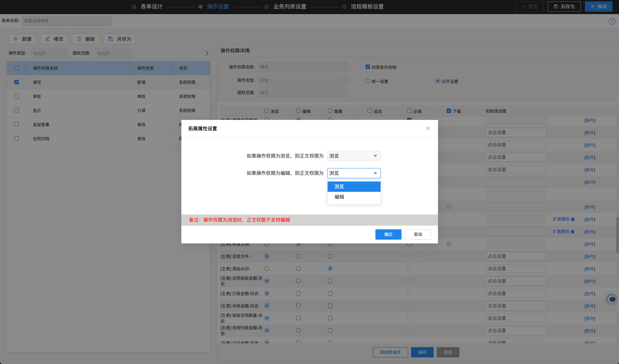Viewport: 619px width, 364px height.
Task: Click the 操作权限名称 input field
Action: 303,67
